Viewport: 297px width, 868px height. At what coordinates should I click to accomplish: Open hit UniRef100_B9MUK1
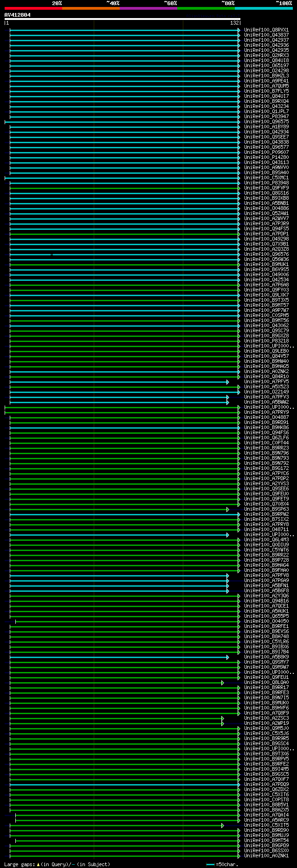[x=266, y=264]
